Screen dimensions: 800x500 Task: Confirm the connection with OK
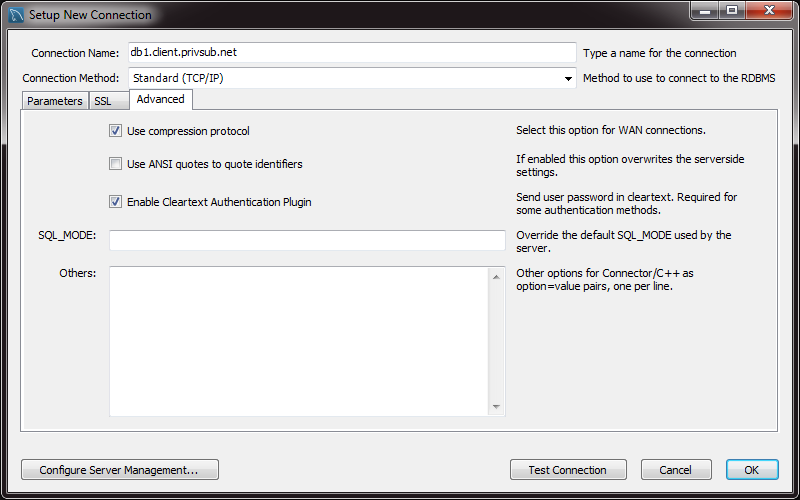(752, 470)
